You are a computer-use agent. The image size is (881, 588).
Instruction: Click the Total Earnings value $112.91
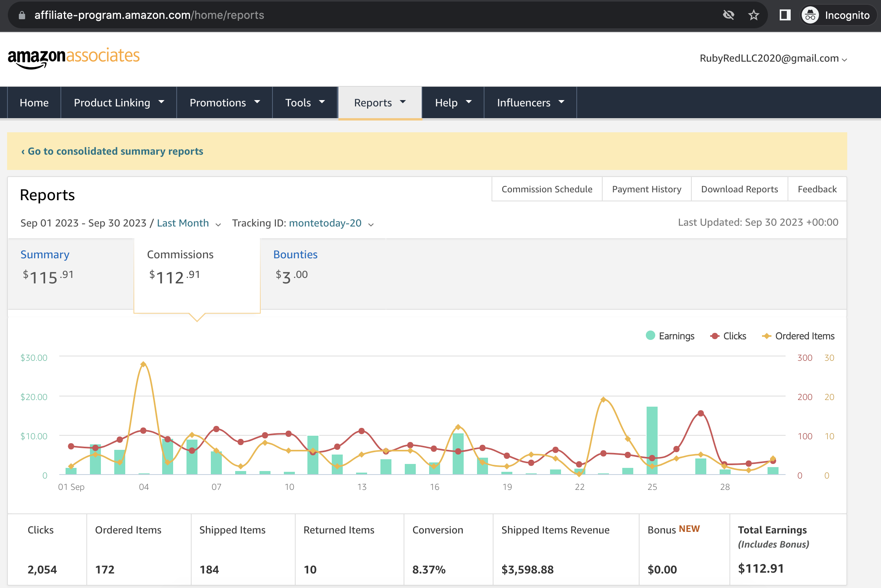761,568
